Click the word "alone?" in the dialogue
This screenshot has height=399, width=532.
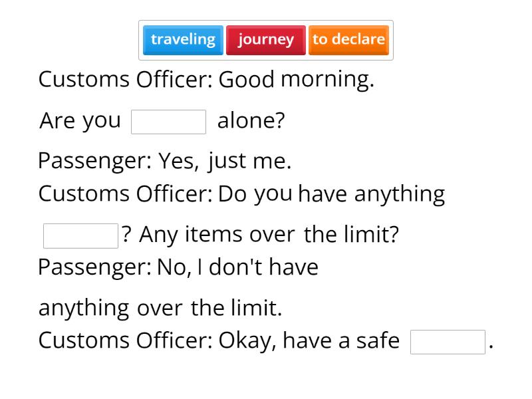(249, 120)
